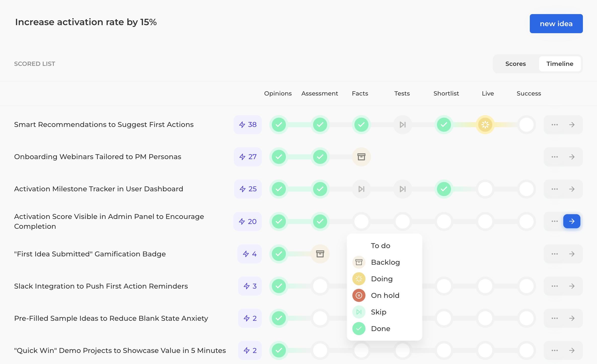
Task: Click the blue arrow button on Activation Score row
Action: [x=572, y=221]
